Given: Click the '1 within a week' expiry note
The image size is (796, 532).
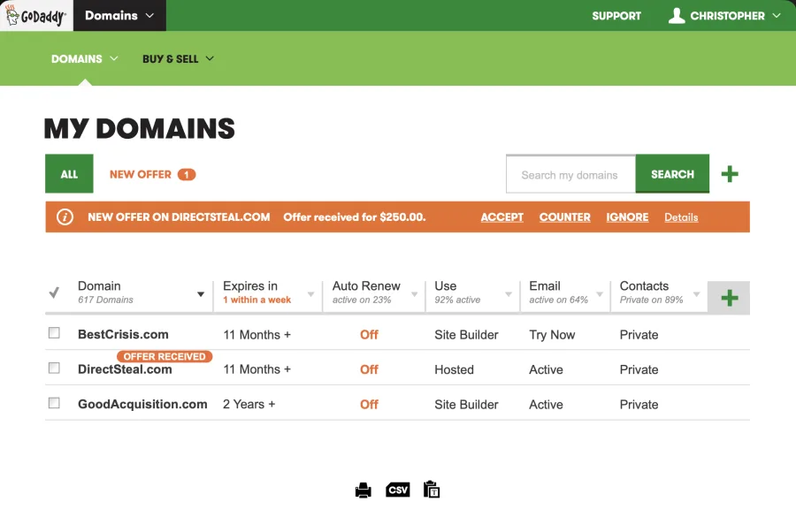Looking at the screenshot, I should tap(256, 300).
